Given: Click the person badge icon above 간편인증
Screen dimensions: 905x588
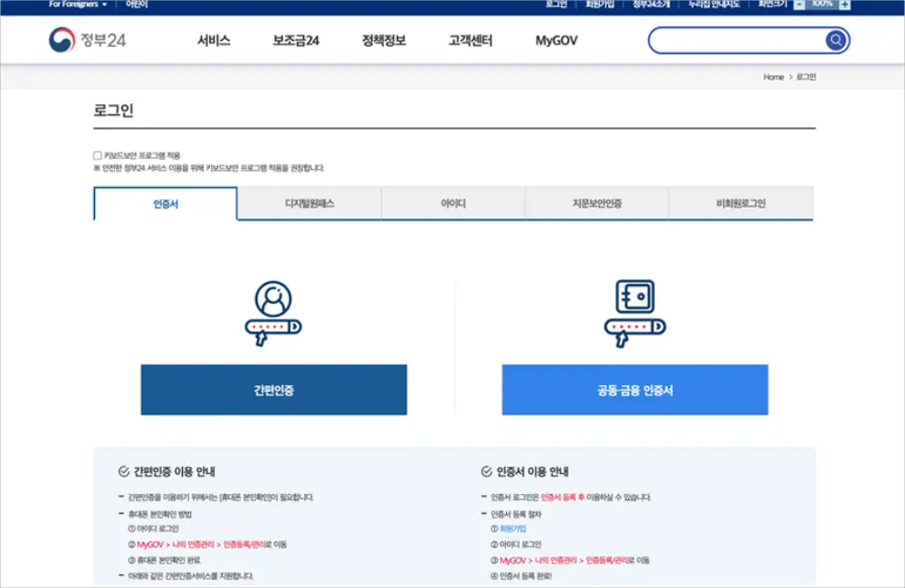Looking at the screenshot, I should (272, 306).
